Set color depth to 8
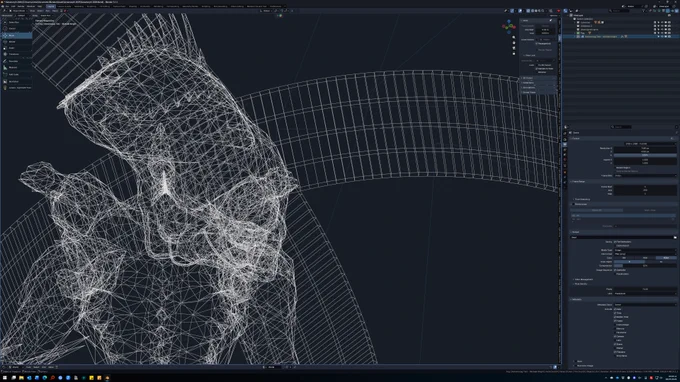 tap(629, 262)
